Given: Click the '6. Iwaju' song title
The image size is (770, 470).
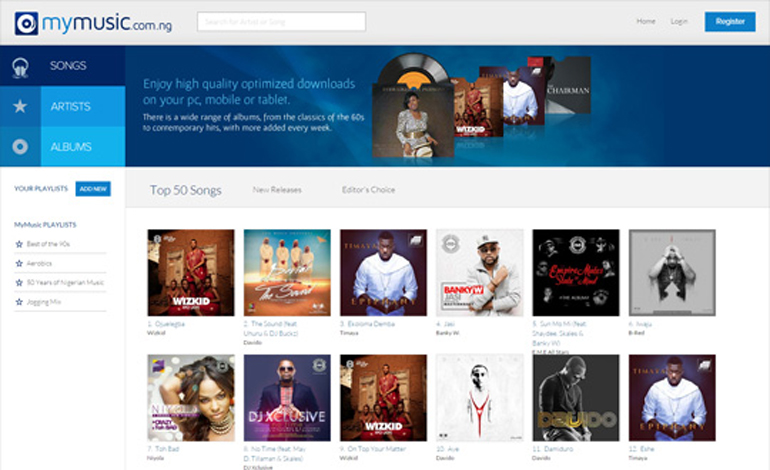Looking at the screenshot, I should (x=640, y=324).
